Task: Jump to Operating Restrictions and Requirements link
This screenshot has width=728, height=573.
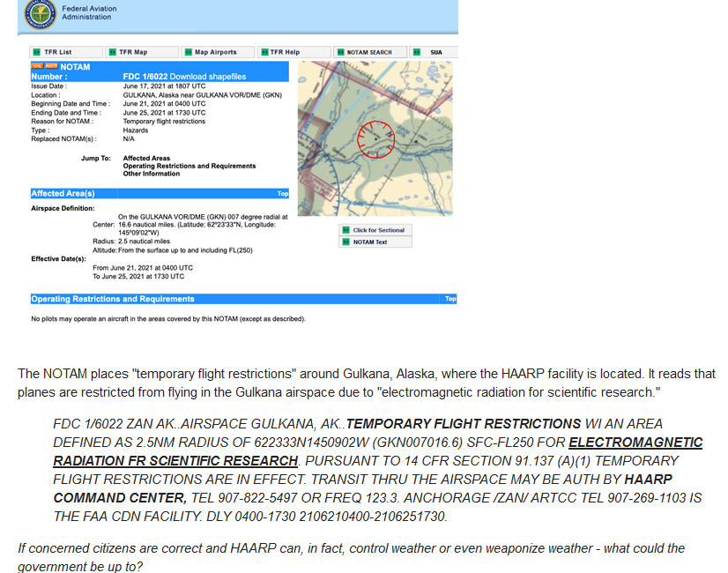Action: pyautogui.click(x=189, y=166)
